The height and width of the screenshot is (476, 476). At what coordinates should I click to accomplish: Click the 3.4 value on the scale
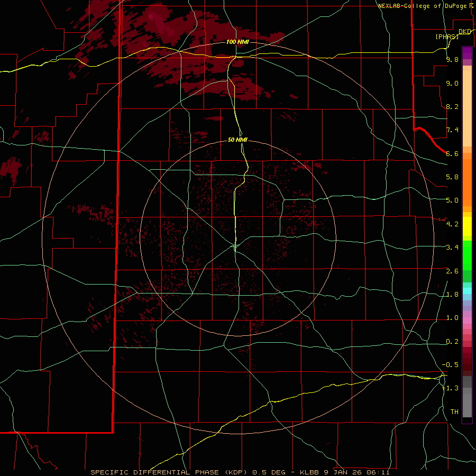pyautogui.click(x=452, y=247)
